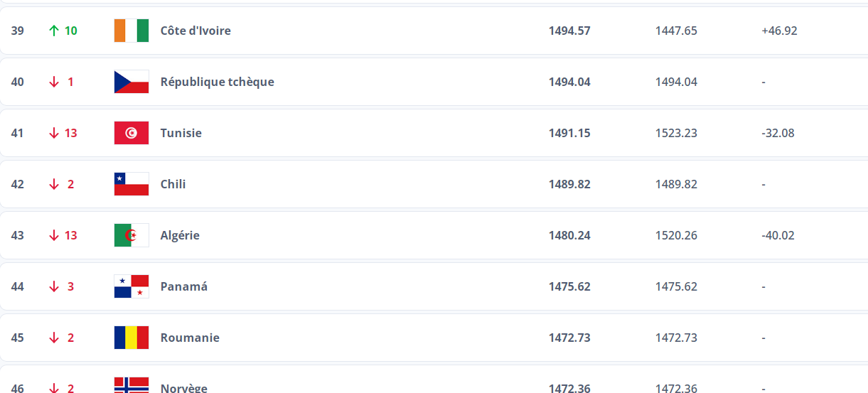Open the Algérie country name link
Image resolution: width=868 pixels, height=393 pixels.
point(180,235)
